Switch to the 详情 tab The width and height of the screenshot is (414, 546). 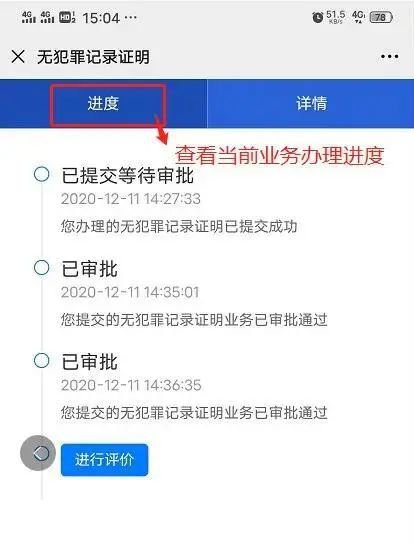point(311,103)
